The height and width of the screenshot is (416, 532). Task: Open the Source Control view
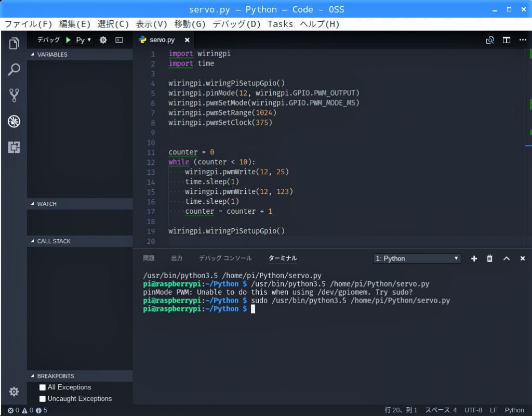pos(14,96)
